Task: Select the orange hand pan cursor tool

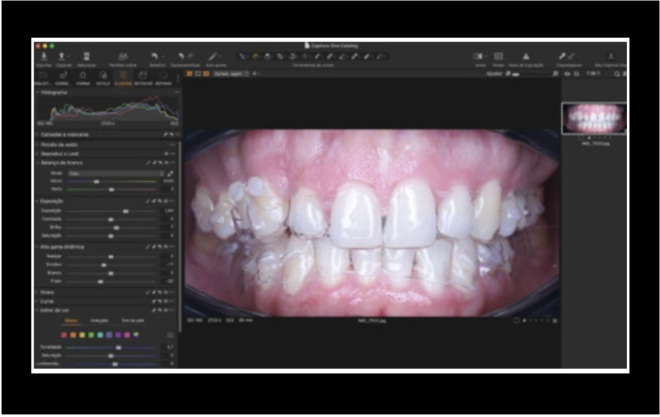Action: coord(255,56)
